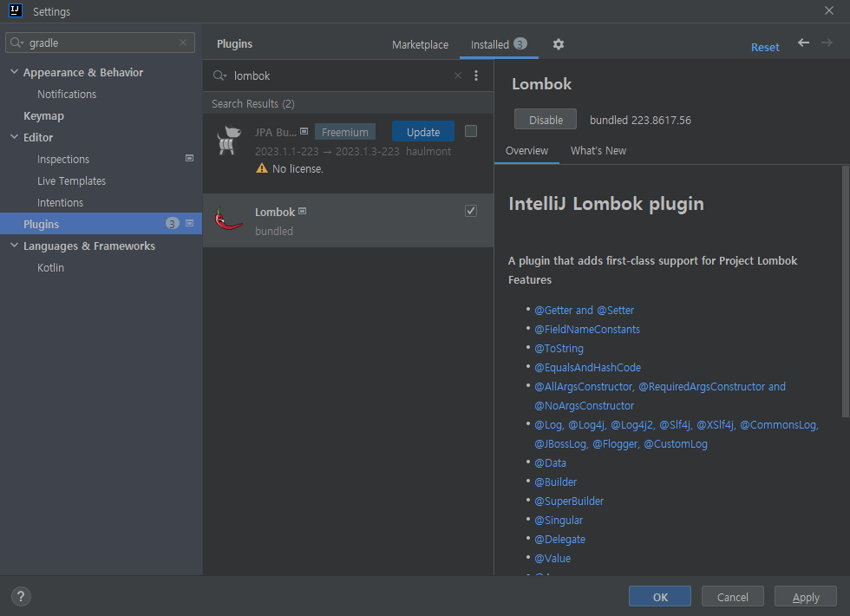Open plugin search options (three dots)

click(476, 75)
